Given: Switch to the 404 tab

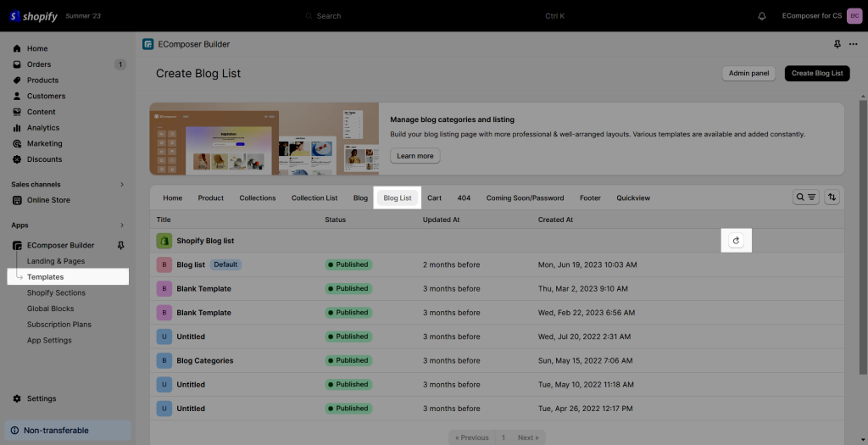Looking at the screenshot, I should pos(464,197).
